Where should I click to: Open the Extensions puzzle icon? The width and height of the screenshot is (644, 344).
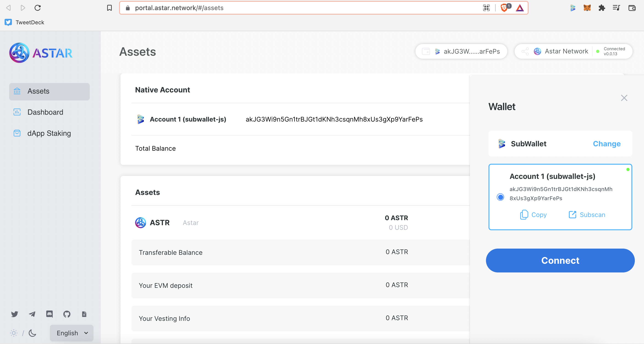[602, 8]
